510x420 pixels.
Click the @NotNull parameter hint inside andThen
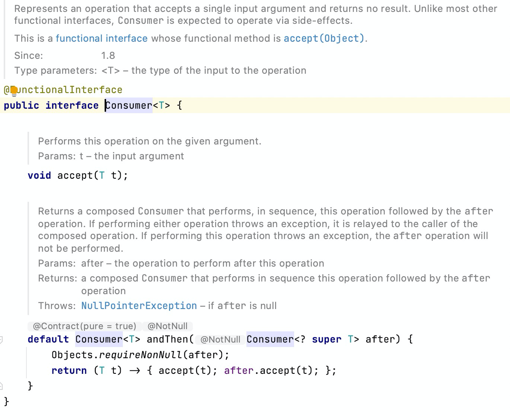coord(220,340)
